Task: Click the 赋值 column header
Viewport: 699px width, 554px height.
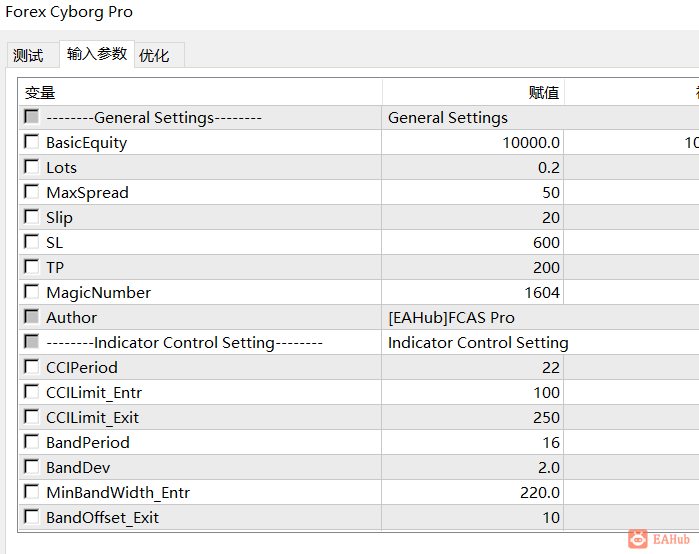Action: pyautogui.click(x=544, y=93)
